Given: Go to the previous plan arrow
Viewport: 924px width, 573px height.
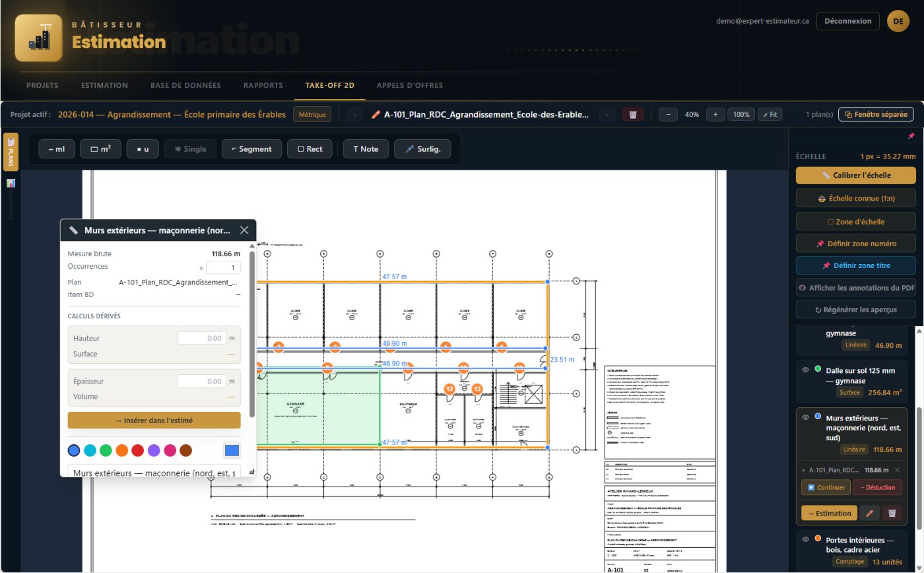Looking at the screenshot, I should [x=355, y=114].
